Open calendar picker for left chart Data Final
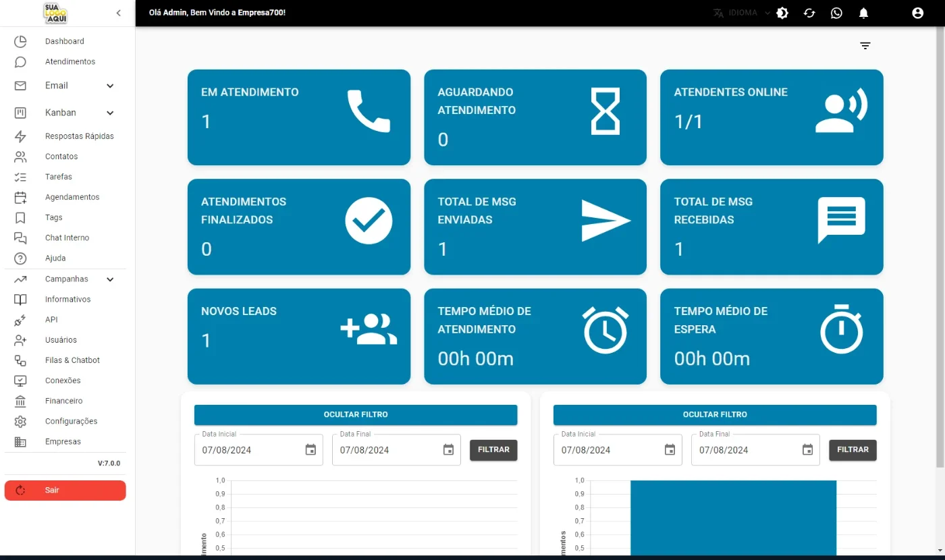 (x=448, y=450)
